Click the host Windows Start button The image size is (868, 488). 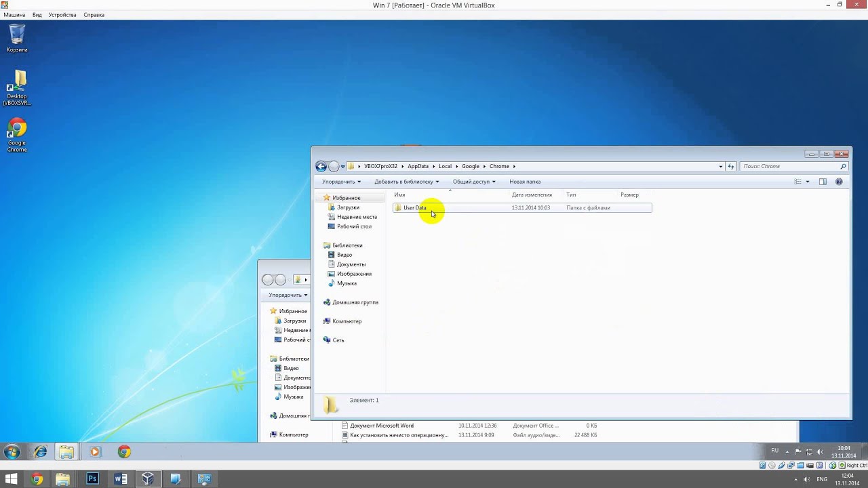11,479
